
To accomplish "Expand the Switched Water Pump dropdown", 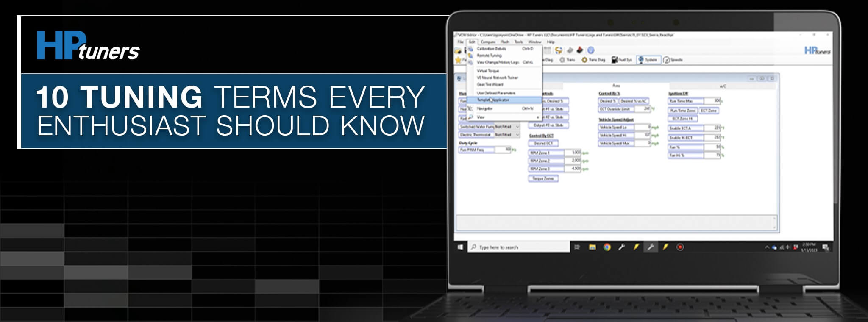I will [x=517, y=127].
